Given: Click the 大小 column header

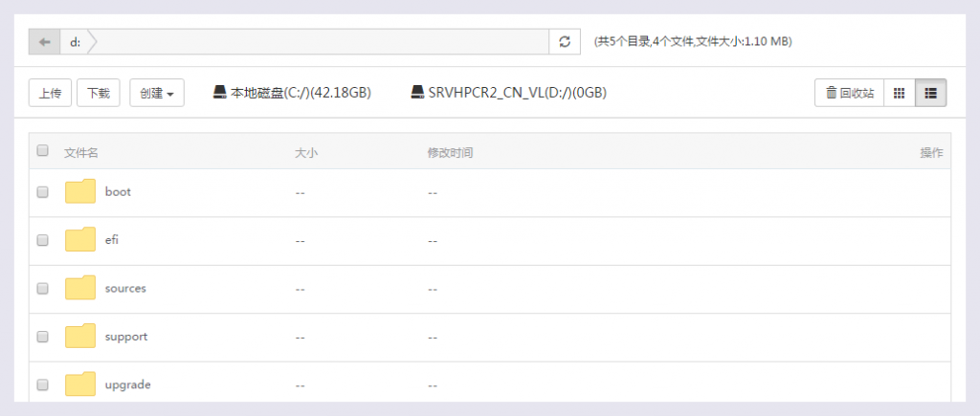Looking at the screenshot, I should click(x=307, y=153).
